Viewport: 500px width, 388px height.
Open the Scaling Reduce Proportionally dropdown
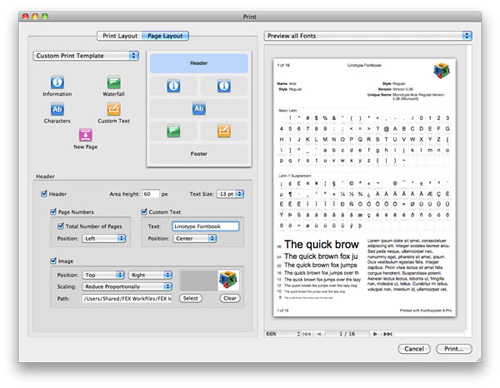127,286
